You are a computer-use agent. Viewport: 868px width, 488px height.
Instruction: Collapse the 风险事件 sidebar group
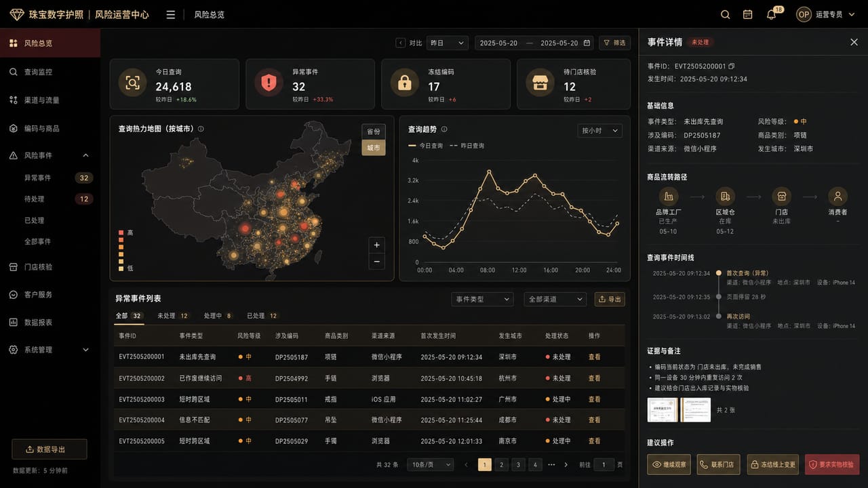point(85,155)
